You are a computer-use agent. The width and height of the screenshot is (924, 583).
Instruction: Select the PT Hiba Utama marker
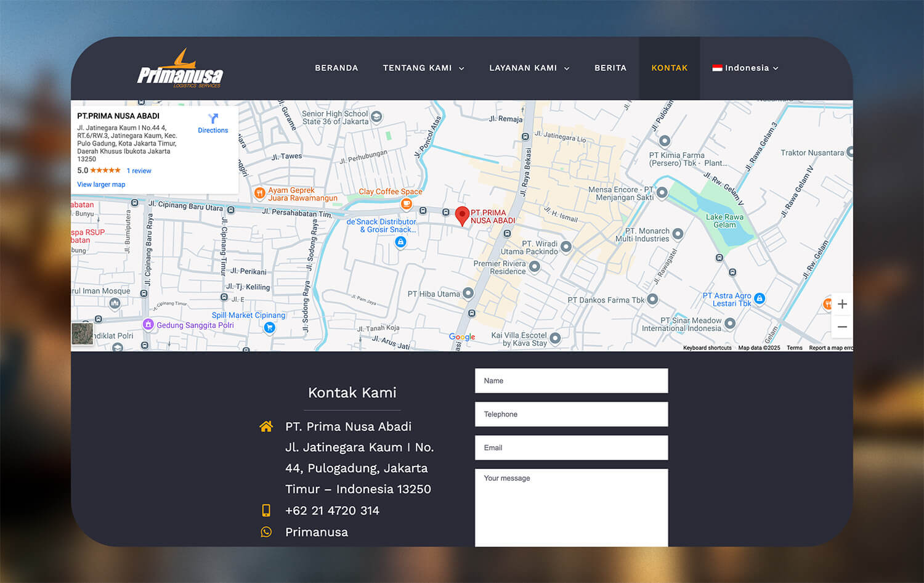point(468,293)
